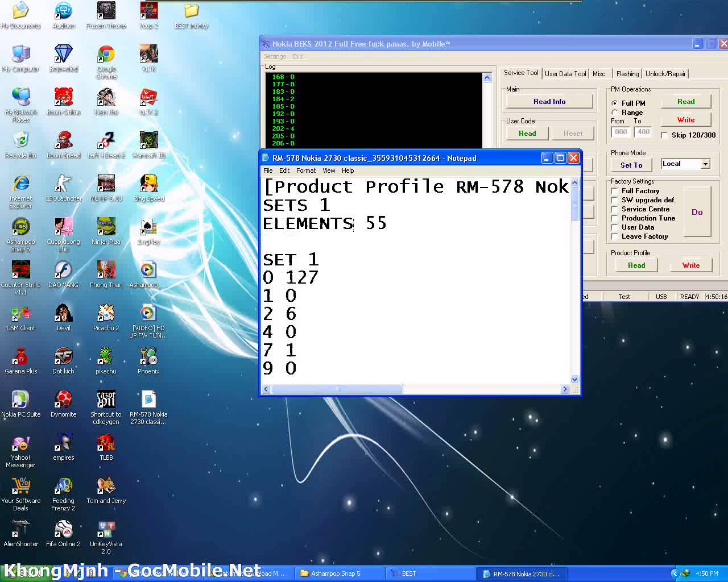728x582 pixels.
Task: Open My Network Places icon
Action: pos(20,105)
